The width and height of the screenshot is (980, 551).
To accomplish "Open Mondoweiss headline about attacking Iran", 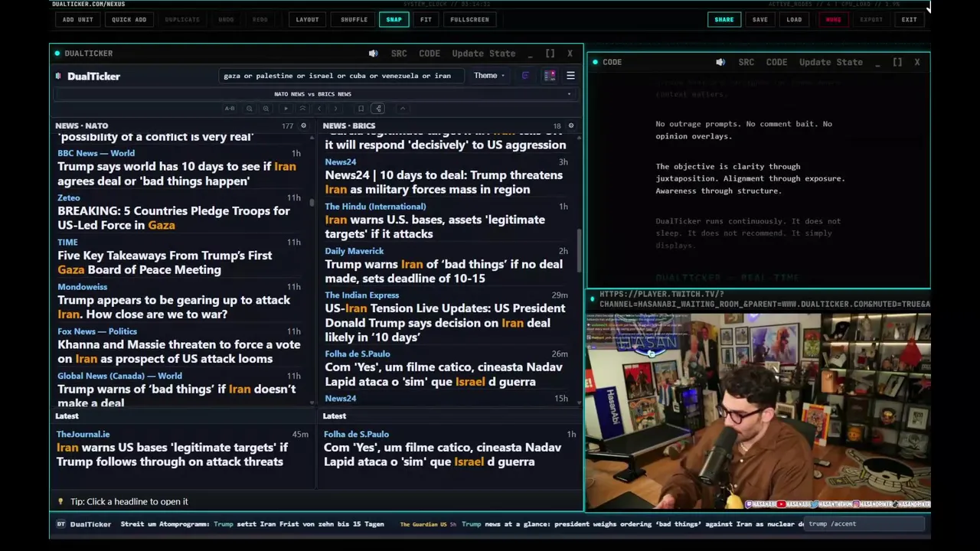I will 174,307.
